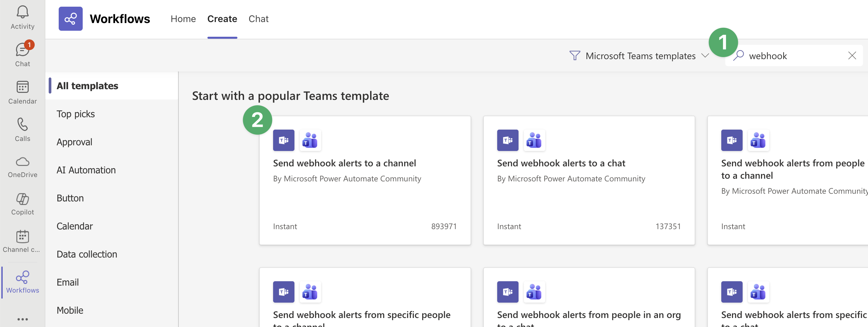Select the AI Automation category
Viewport: 868px width, 327px height.
pyautogui.click(x=86, y=170)
